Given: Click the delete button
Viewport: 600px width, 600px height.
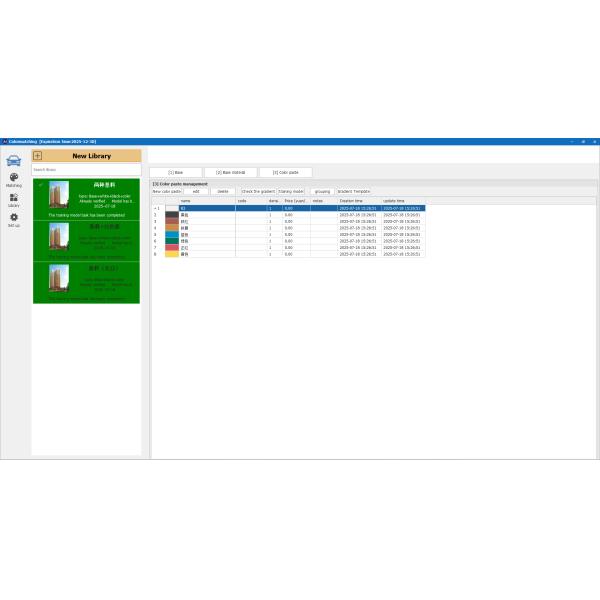Looking at the screenshot, I should [223, 191].
